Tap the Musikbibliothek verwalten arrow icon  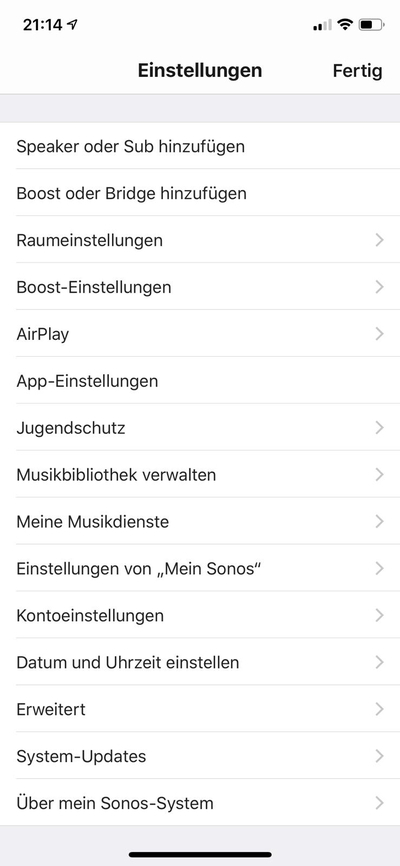(379, 475)
